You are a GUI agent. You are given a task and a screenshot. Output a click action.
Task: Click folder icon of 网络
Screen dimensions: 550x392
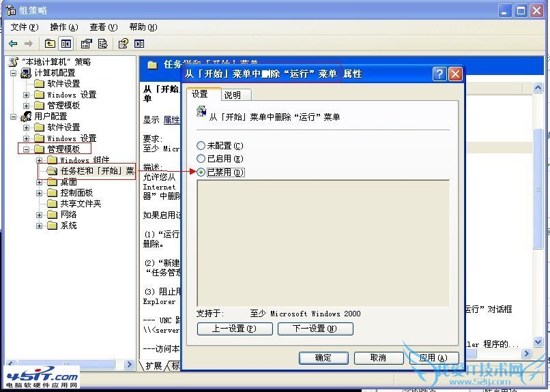(53, 214)
